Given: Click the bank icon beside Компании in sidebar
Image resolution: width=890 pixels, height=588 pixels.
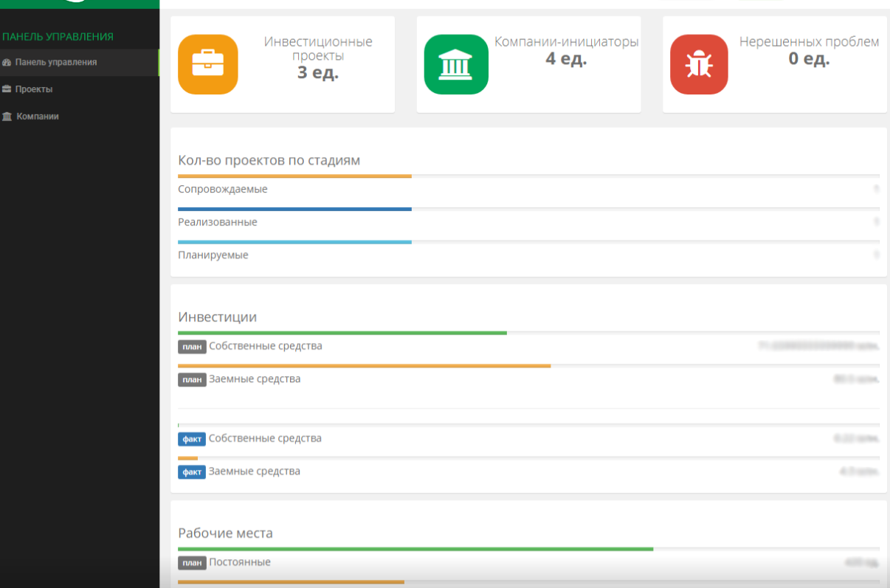Looking at the screenshot, I should [x=7, y=117].
